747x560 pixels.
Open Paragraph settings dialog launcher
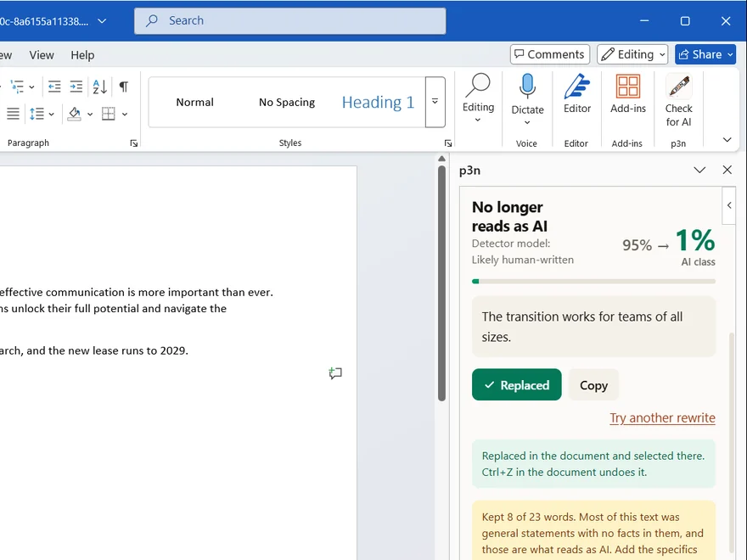[134, 143]
